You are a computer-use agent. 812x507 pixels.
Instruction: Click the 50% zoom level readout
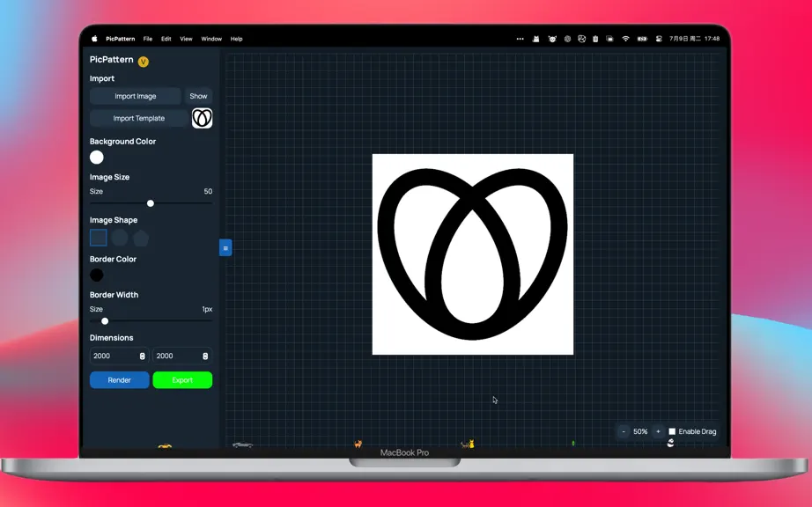(x=640, y=431)
